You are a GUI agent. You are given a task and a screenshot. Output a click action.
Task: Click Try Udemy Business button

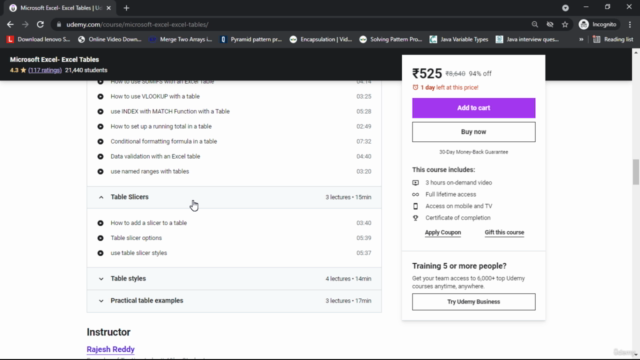[x=473, y=302]
